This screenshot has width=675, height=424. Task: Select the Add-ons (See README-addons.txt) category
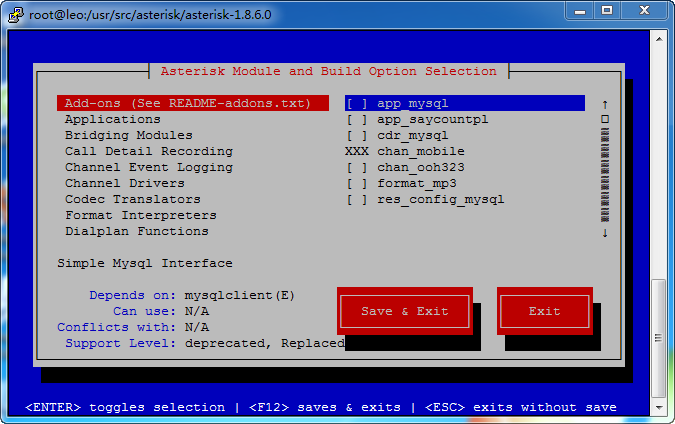193,103
